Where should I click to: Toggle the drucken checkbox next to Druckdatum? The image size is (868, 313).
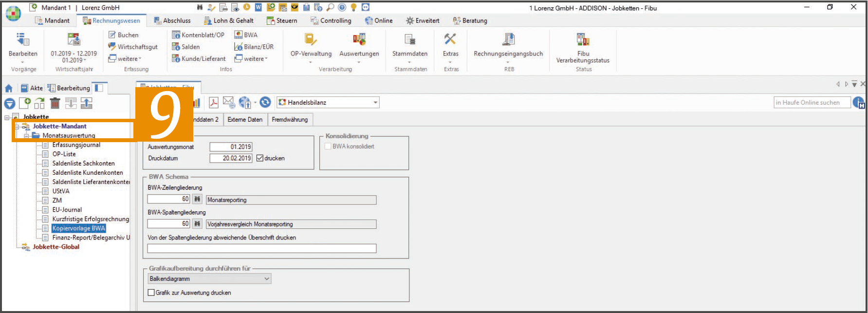(x=260, y=158)
